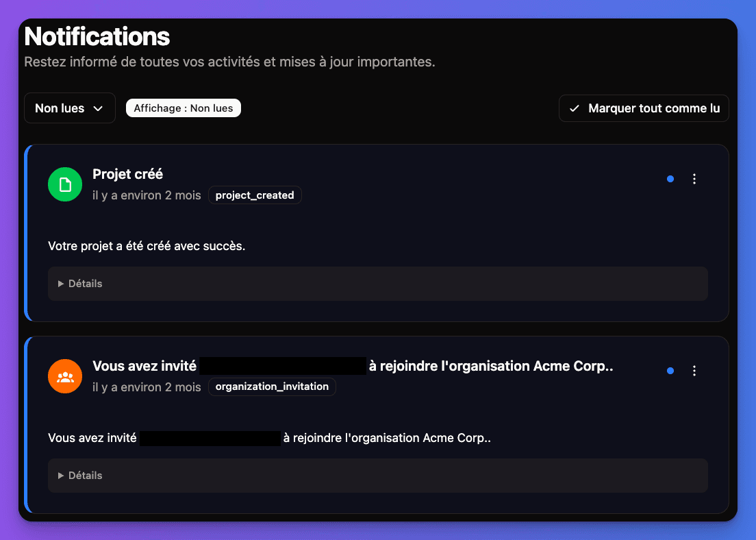This screenshot has height=540, width=756.
Task: Click the green project created icon
Action: point(64,184)
